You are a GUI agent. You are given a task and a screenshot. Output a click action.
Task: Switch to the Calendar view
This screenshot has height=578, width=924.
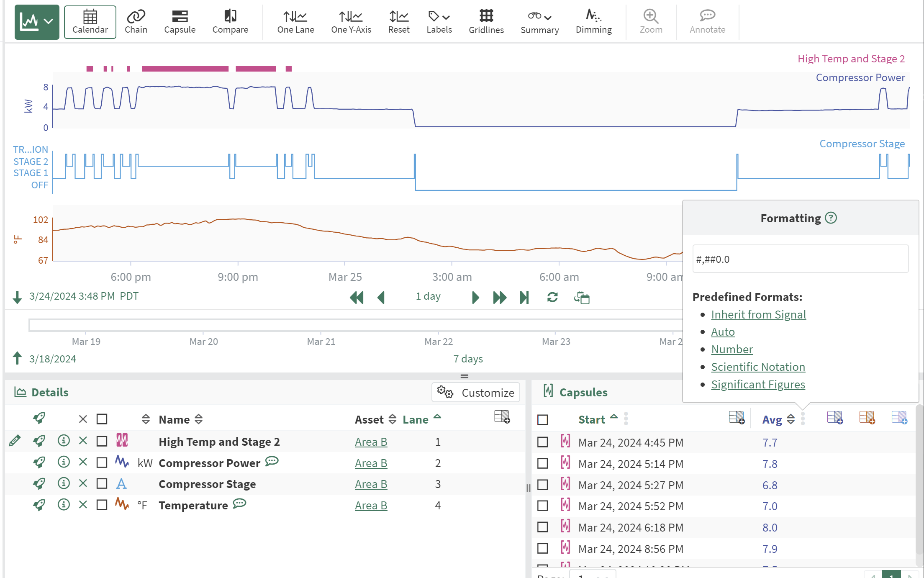click(90, 22)
